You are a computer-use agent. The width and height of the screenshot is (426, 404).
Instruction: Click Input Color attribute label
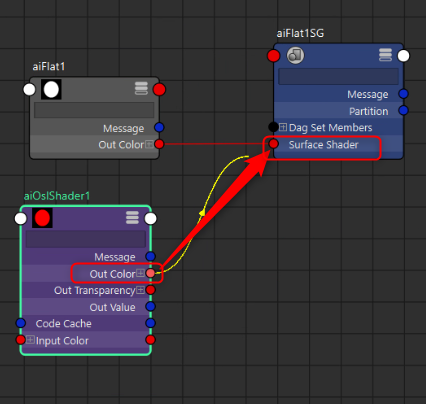[62, 341]
